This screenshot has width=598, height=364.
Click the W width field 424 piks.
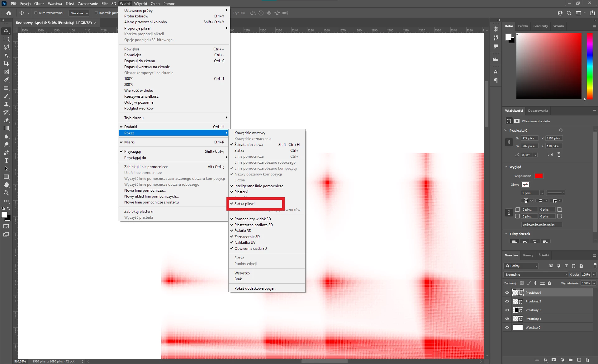click(529, 138)
